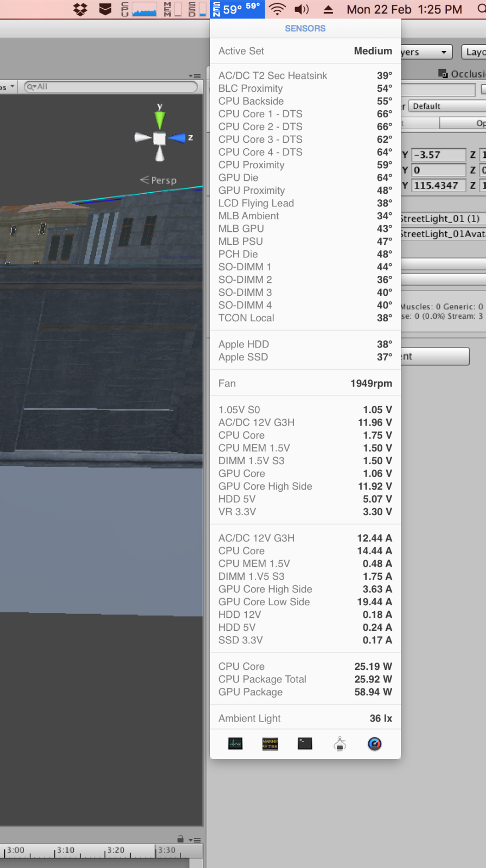Select GPU Core Low Side amperage row

[x=305, y=602]
